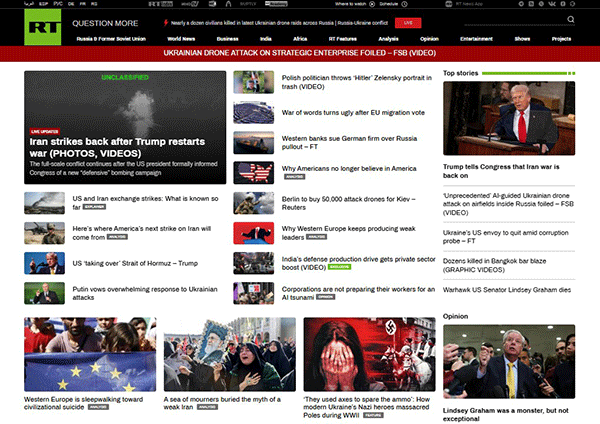This screenshot has width=600, height=424.
Task: Click 'Dozens killed in Bangkok bar blaze' headline
Action: [x=494, y=265]
